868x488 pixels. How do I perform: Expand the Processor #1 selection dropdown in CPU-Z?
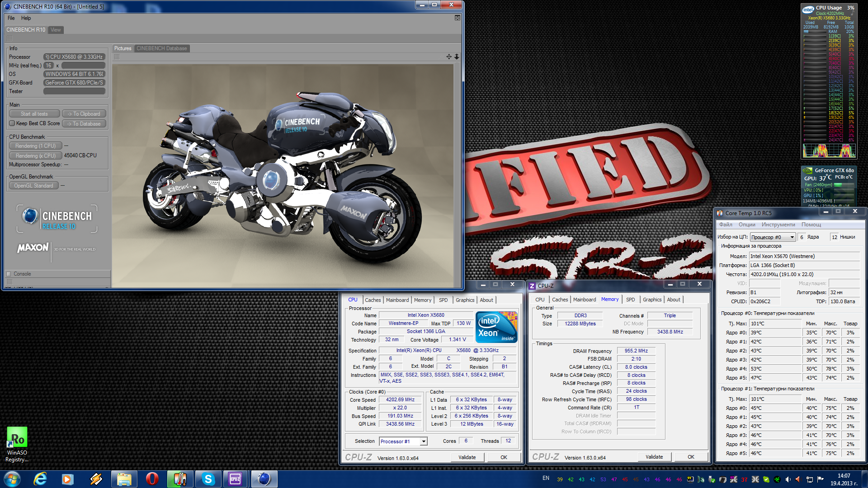click(x=424, y=441)
